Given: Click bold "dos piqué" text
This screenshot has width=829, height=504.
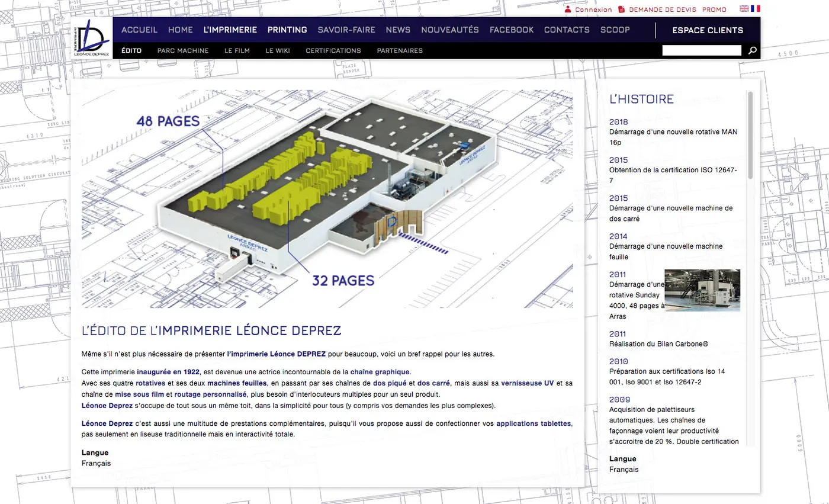Looking at the screenshot, I should tap(390, 383).
